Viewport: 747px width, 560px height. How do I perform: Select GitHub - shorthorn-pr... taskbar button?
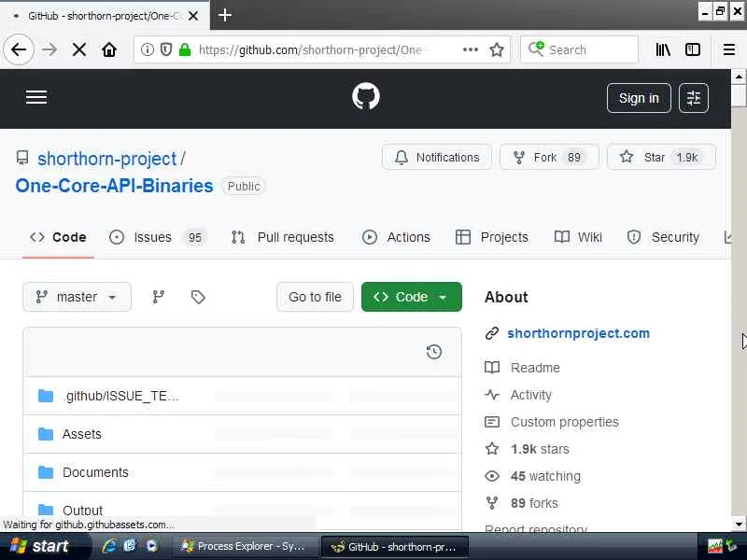(394, 547)
